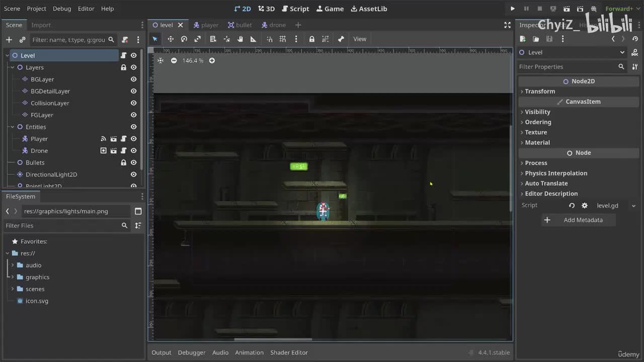644x362 pixels.
Task: Toggle visibility of CollisionLayer
Action: [134, 103]
